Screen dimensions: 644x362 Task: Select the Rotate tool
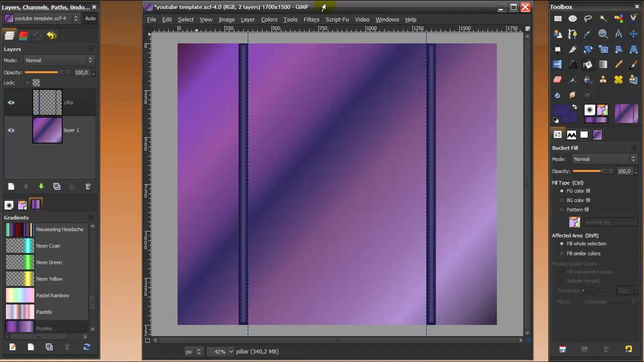(588, 49)
